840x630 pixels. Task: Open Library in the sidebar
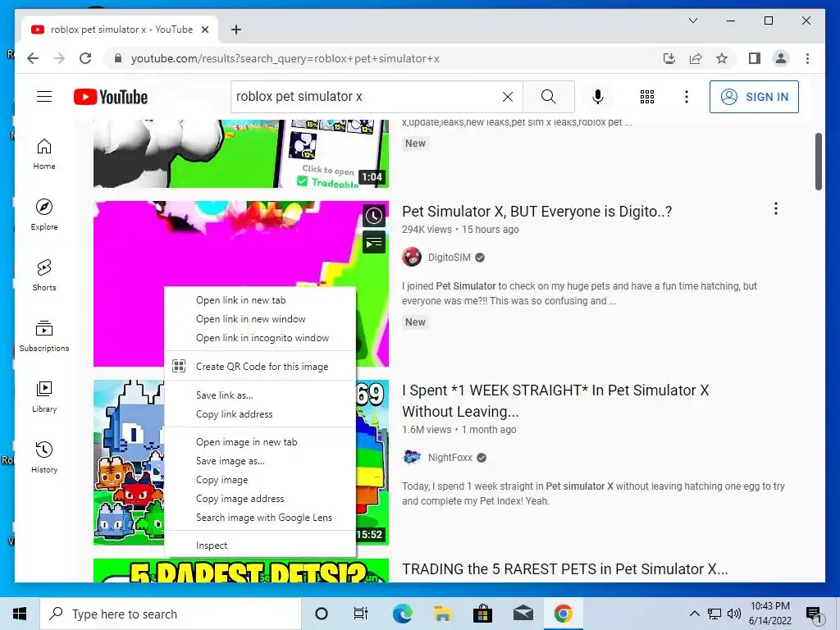44,397
